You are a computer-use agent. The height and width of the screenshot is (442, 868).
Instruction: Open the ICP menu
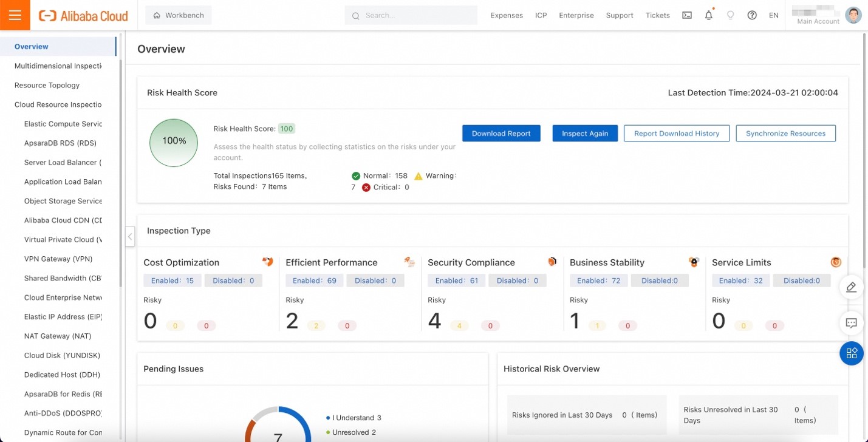pos(541,16)
